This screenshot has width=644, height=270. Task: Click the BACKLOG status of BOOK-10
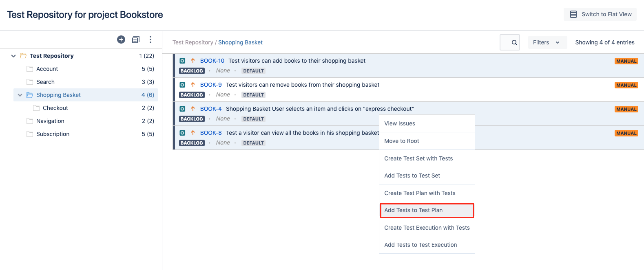click(x=192, y=71)
